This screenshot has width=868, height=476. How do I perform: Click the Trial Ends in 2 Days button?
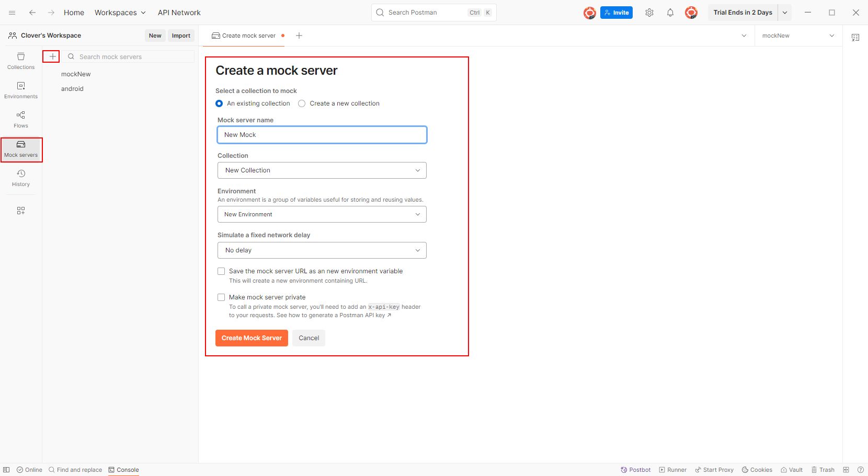pyautogui.click(x=743, y=13)
